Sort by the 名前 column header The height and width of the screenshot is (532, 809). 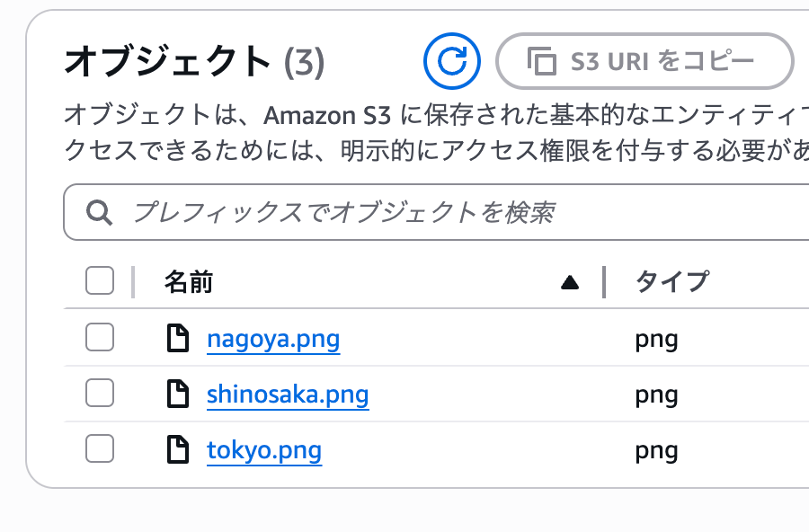point(189,282)
